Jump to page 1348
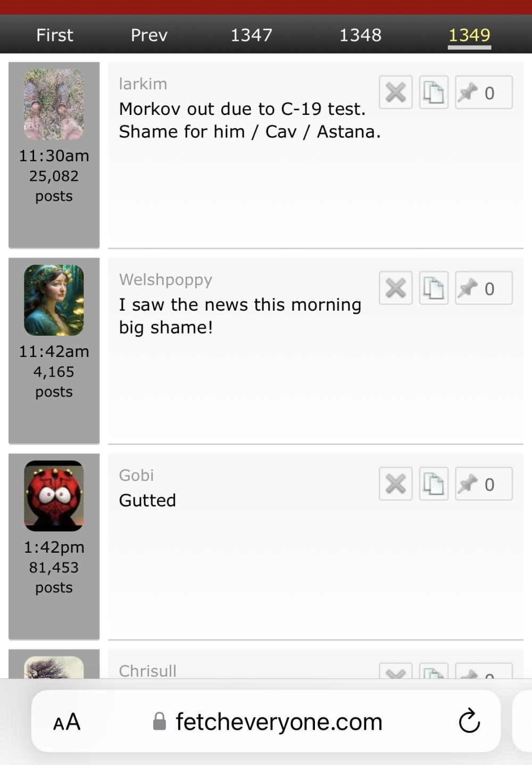Image resolution: width=532 pixels, height=765 pixels. (x=360, y=35)
